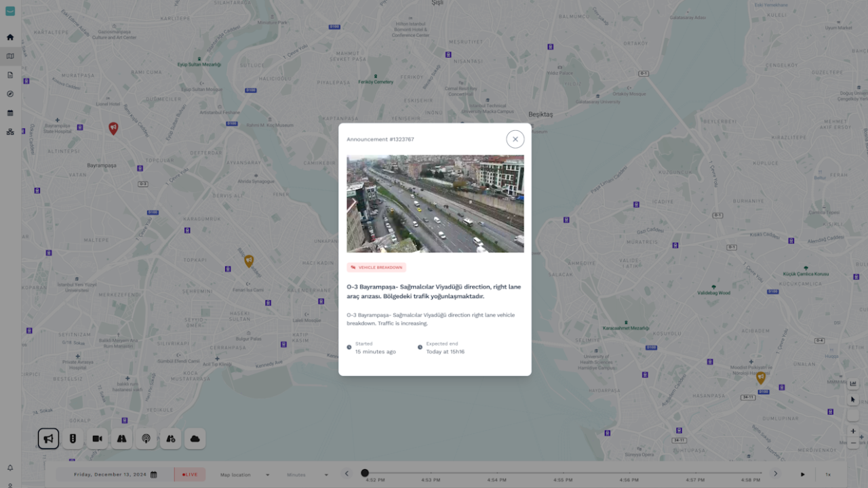868x488 pixels.
Task: Toggle the video camera layer button
Action: pyautogui.click(x=97, y=439)
